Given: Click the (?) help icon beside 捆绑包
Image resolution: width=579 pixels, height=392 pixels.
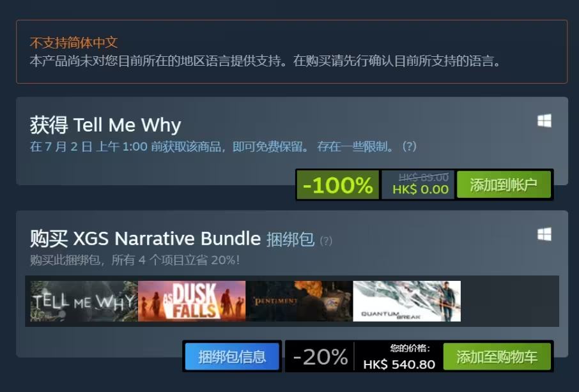Looking at the screenshot, I should [326, 241].
